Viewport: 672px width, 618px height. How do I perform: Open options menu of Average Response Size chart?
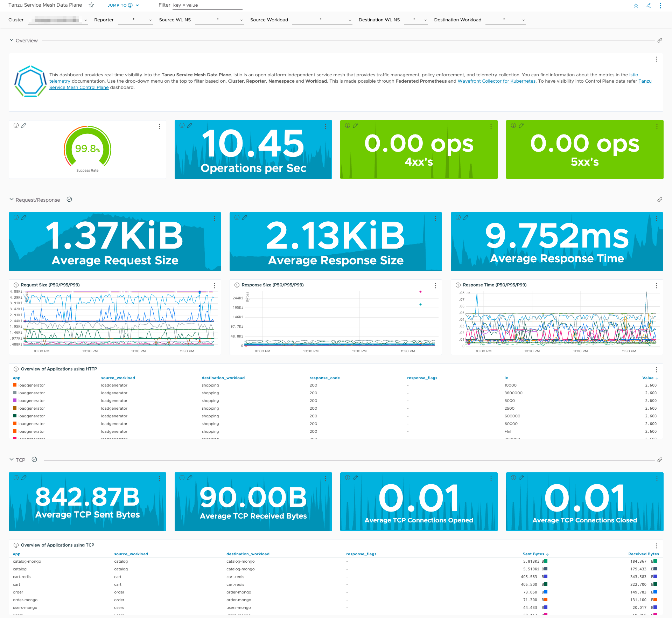(x=435, y=218)
